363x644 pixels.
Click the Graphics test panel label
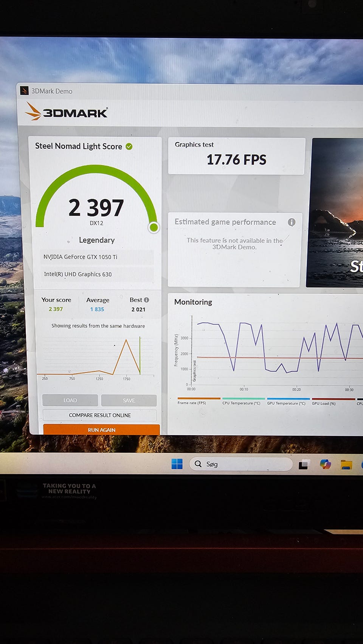pyautogui.click(x=194, y=145)
